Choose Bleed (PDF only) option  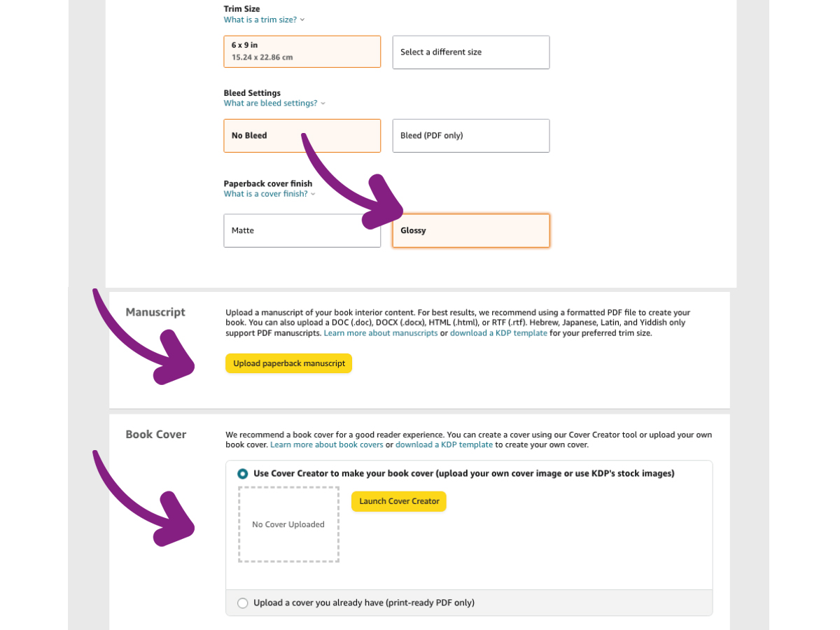pyautogui.click(x=470, y=136)
